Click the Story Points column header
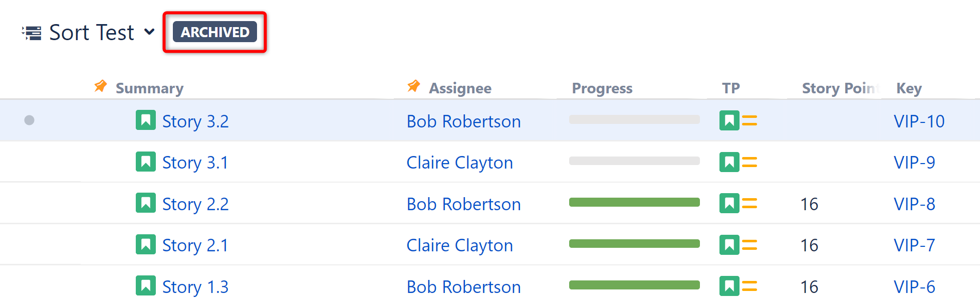Screen dimensions: 980x303 click(840, 88)
